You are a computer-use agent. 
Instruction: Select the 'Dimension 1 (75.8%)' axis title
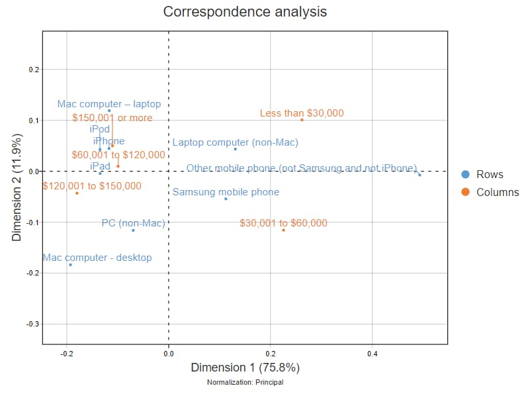(245, 367)
